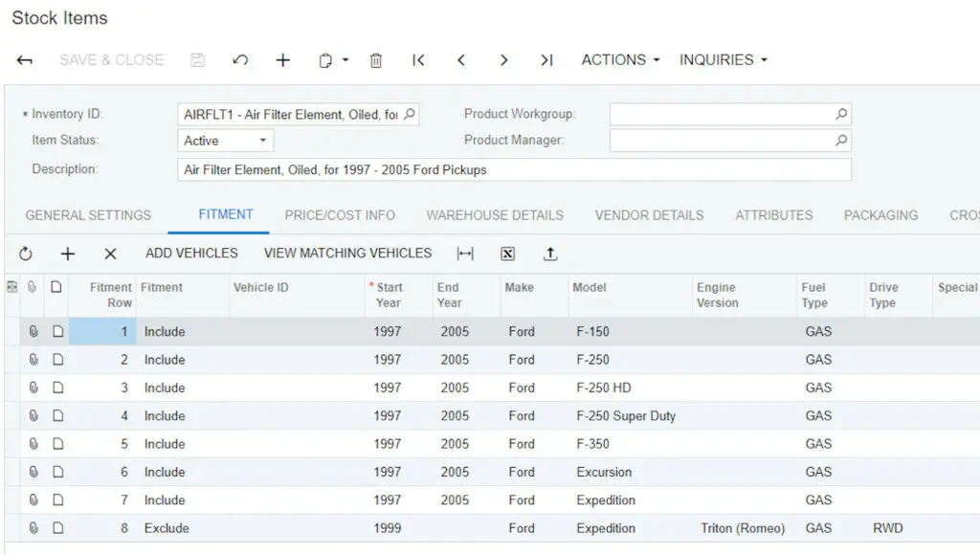980x555 pixels.
Task: Save the stock item record
Action: tap(197, 59)
